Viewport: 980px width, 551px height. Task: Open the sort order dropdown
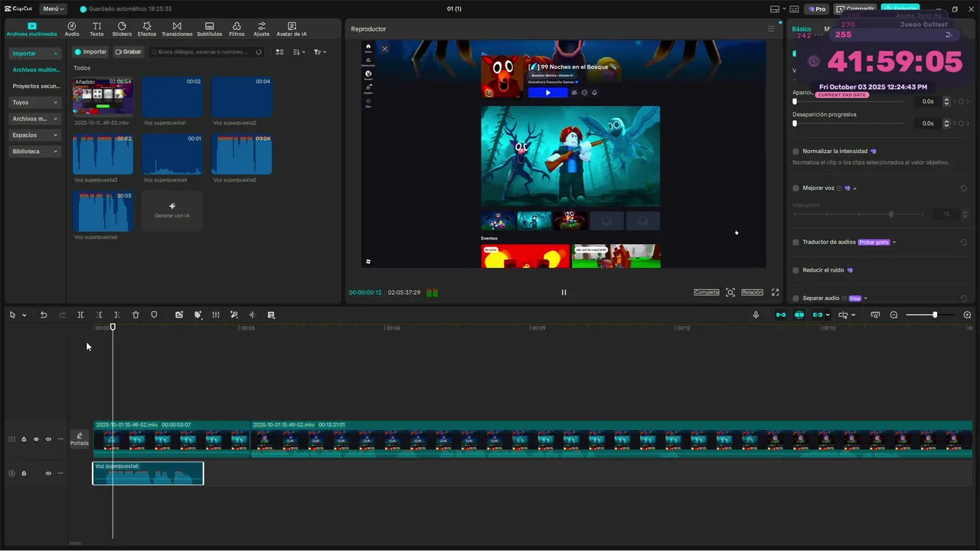point(299,52)
